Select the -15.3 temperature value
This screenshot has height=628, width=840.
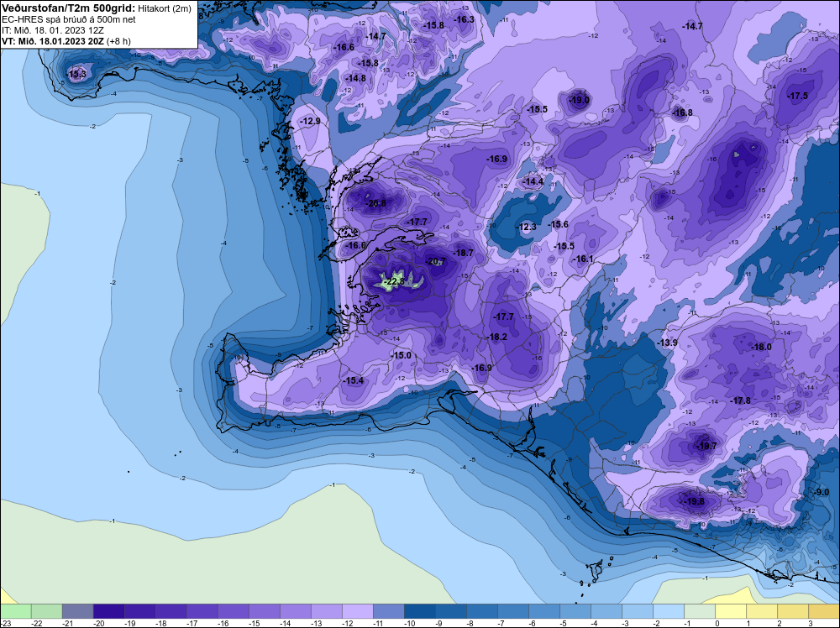[x=76, y=74]
